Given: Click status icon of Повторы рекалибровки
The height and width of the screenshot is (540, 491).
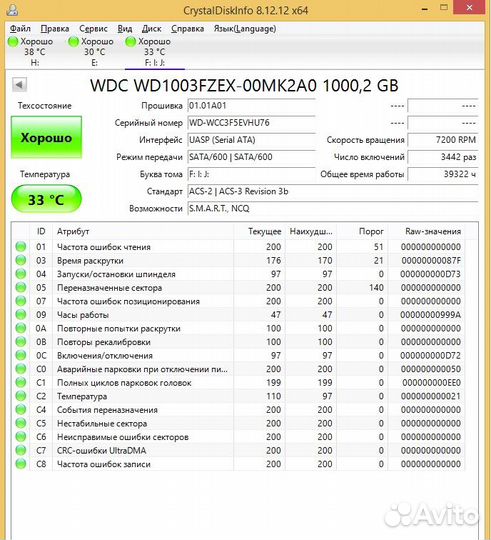Looking at the screenshot, I should click(21, 342).
